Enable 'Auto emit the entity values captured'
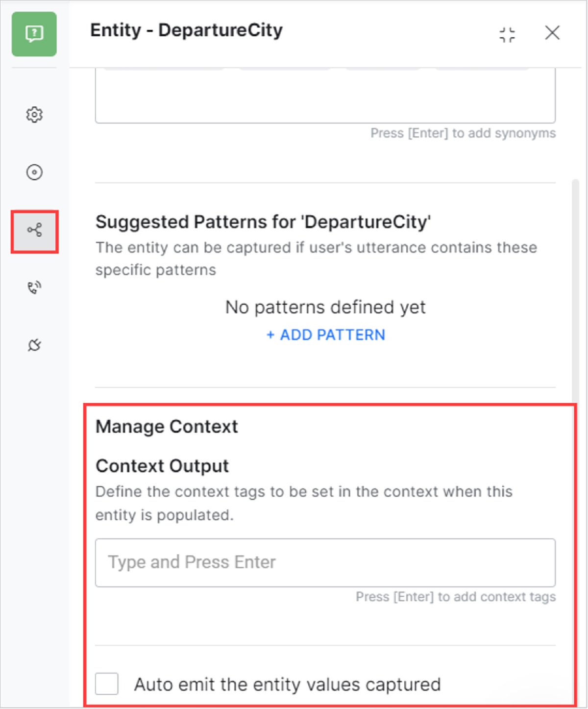588x709 pixels. tap(107, 684)
